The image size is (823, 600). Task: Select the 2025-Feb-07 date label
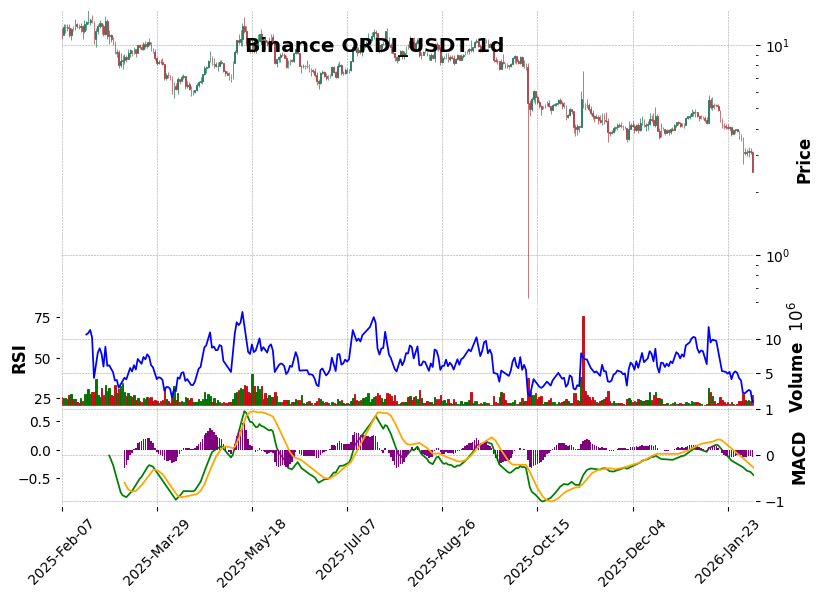pos(61,551)
